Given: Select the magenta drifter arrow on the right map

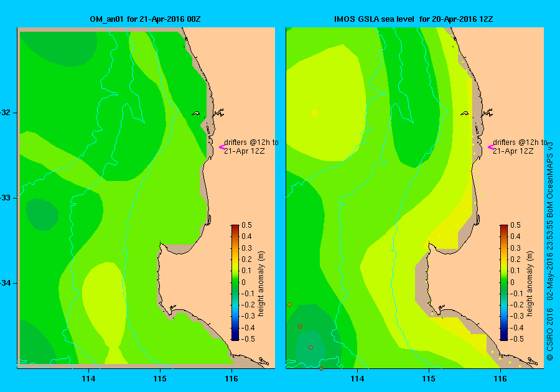Looking at the screenshot, I should point(491,147).
